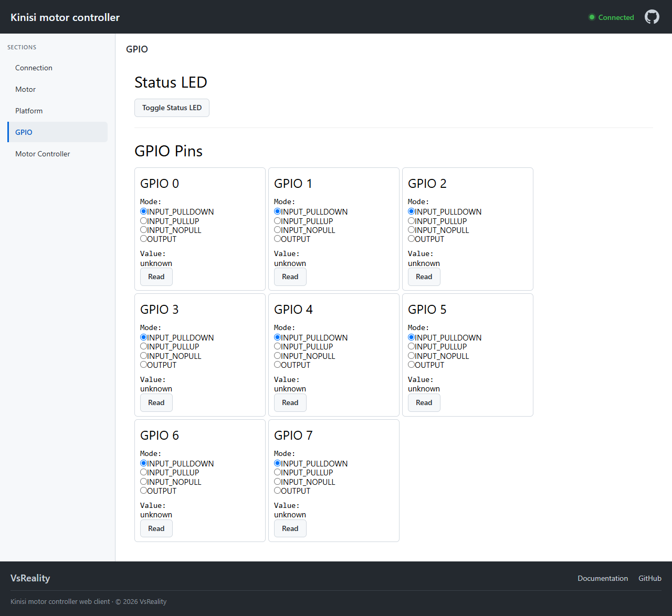Click the GPIO 0 card title
Viewport: 672px width, 616px height.
click(x=160, y=184)
